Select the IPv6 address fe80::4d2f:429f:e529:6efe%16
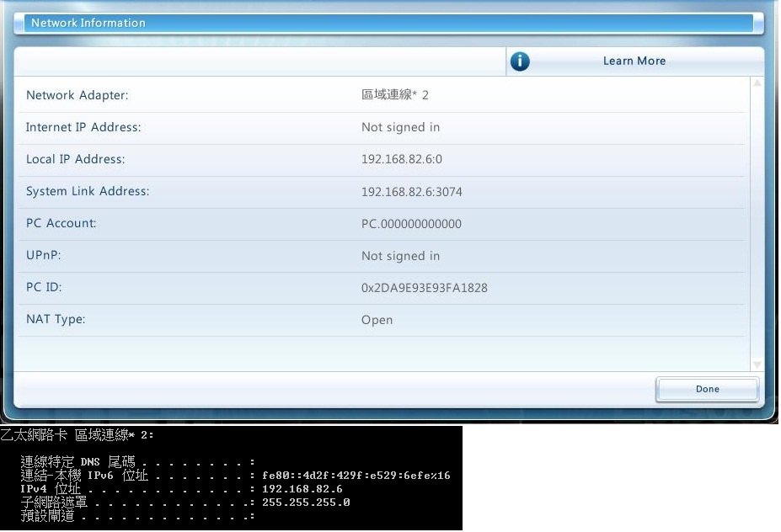Screen dimensions: 781x532 356,476
